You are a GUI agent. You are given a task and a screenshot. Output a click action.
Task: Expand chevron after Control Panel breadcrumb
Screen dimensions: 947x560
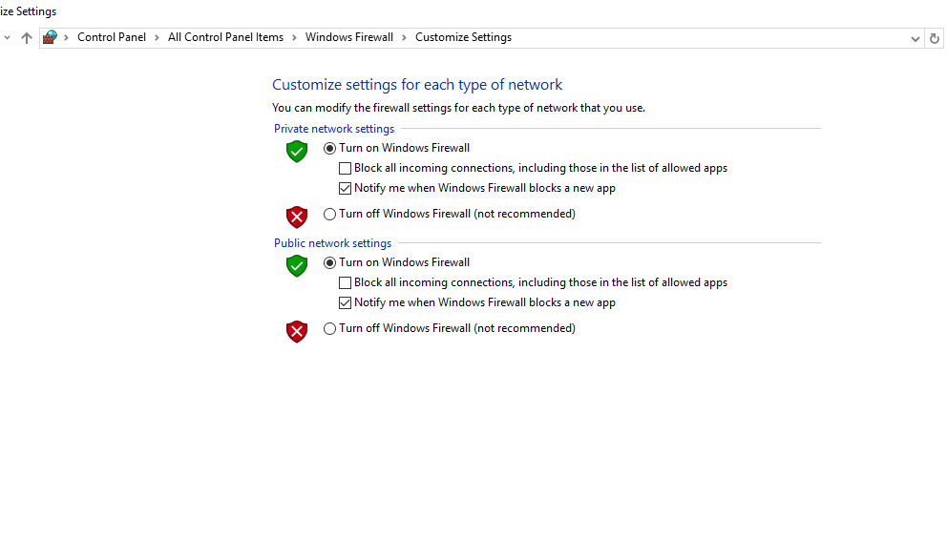click(157, 37)
